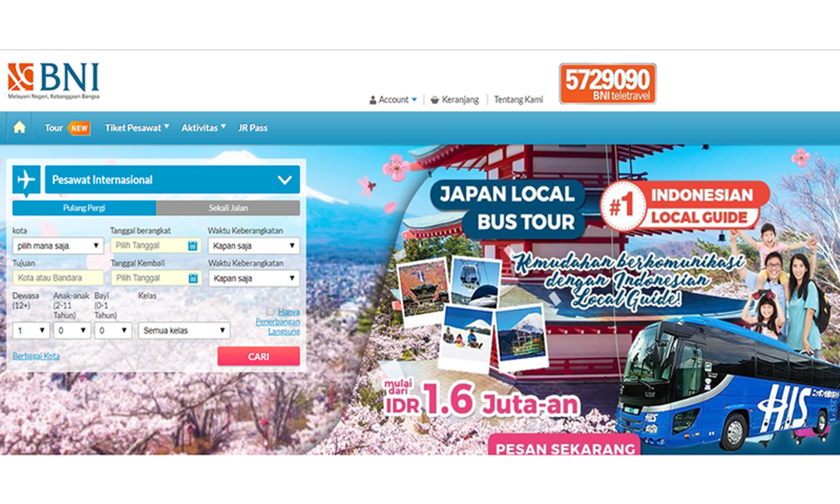Click the Tanggal Kembali date field

tap(155, 278)
